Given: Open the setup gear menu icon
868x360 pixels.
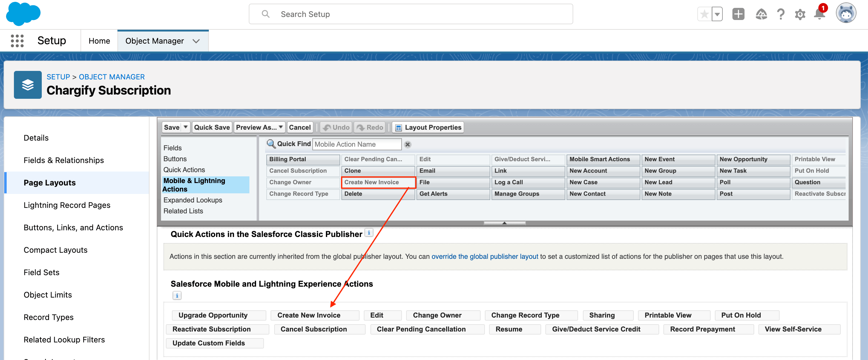Looking at the screenshot, I should click(x=800, y=14).
